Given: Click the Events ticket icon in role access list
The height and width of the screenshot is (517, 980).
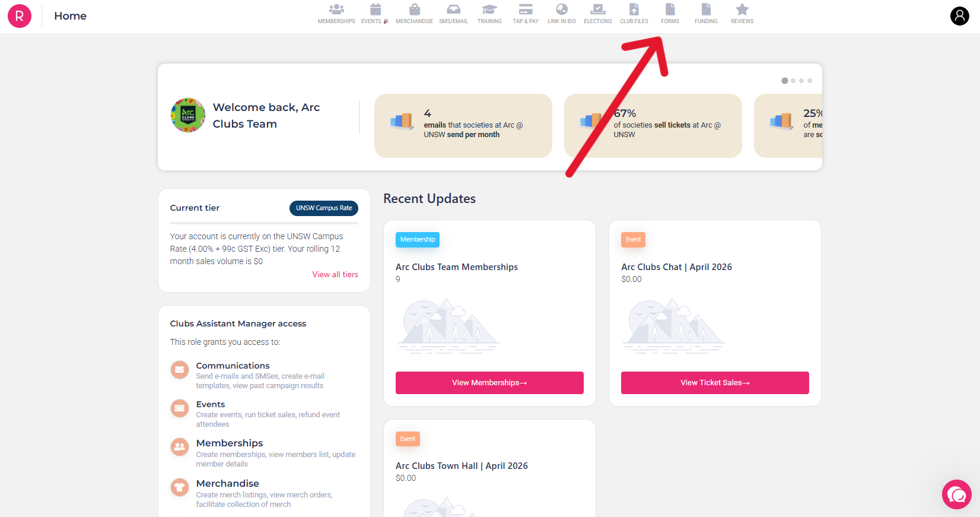Looking at the screenshot, I should [180, 408].
